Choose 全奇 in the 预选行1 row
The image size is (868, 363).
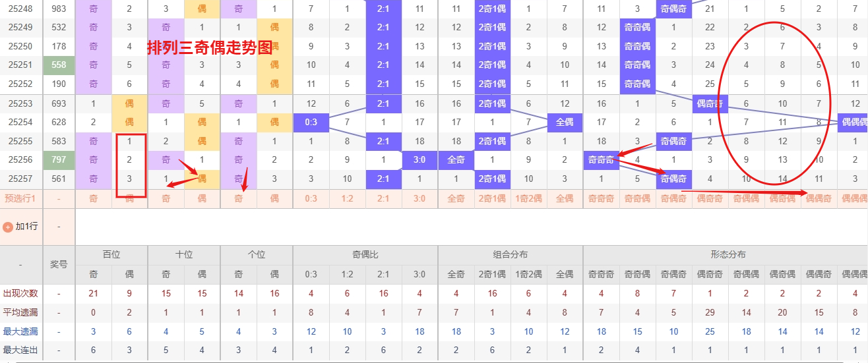point(456,198)
